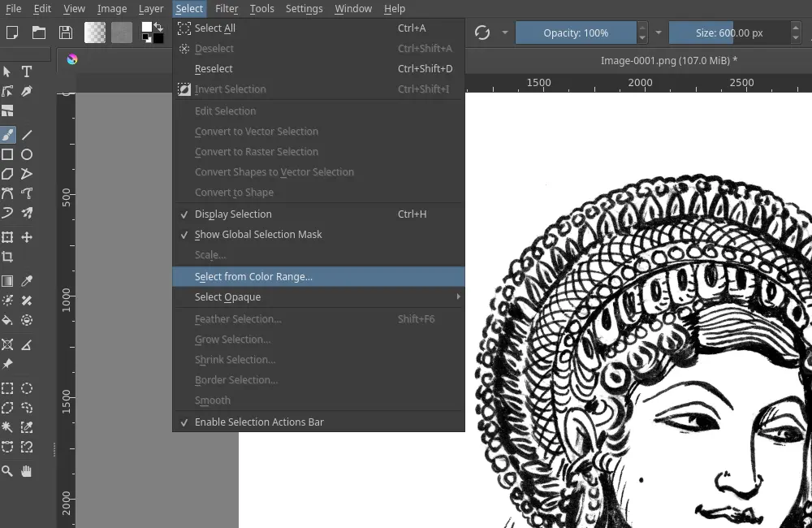The image size is (812, 528).
Task: Click the Open file toolbar icon
Action: pyautogui.click(x=39, y=32)
